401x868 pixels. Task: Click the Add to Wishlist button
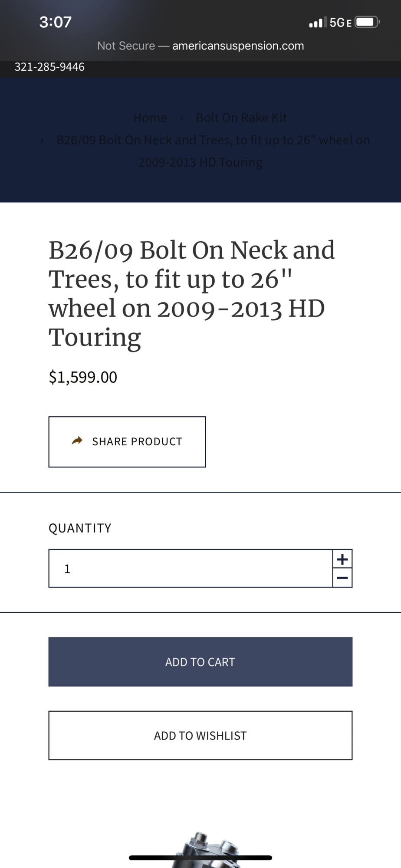(x=200, y=736)
